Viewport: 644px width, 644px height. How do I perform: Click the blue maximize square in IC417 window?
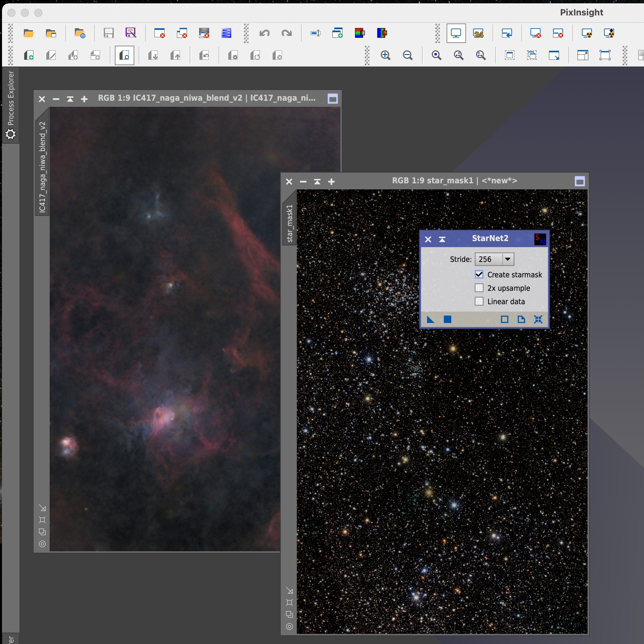332,99
